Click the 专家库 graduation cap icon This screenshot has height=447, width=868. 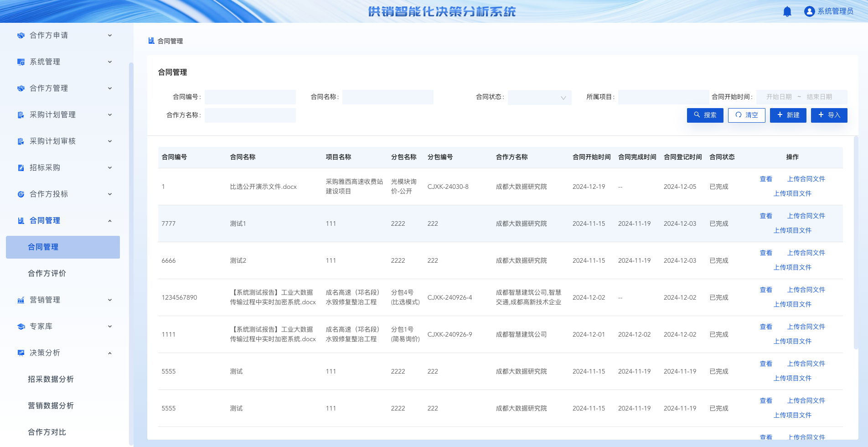click(21, 327)
